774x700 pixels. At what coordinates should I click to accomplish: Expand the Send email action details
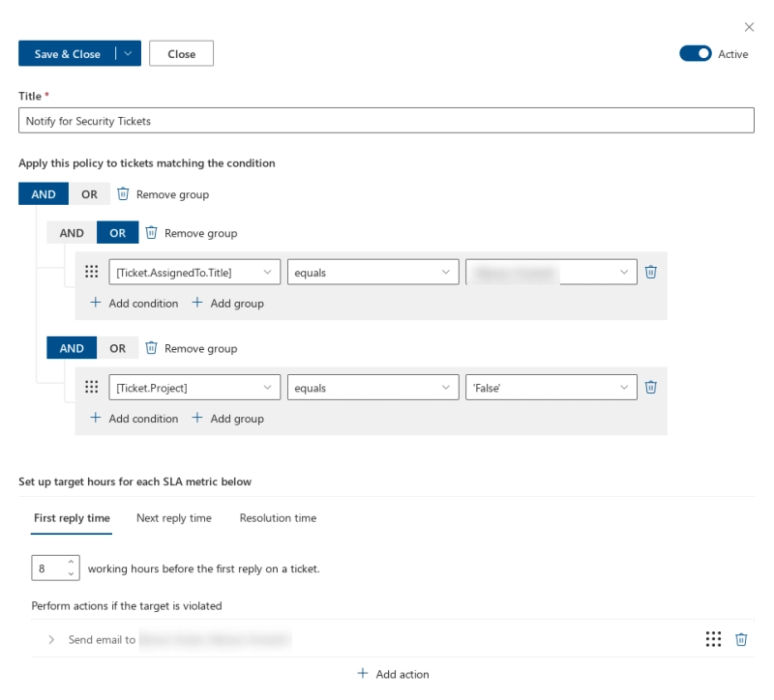pyautogui.click(x=51, y=640)
